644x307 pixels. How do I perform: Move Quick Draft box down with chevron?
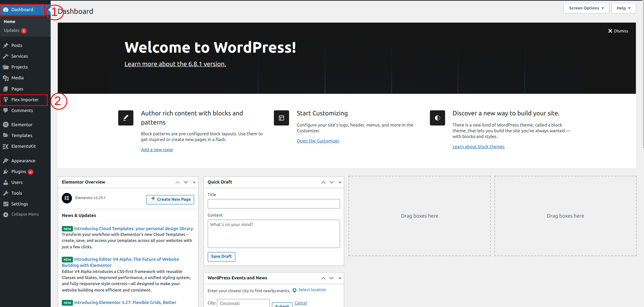332,182
